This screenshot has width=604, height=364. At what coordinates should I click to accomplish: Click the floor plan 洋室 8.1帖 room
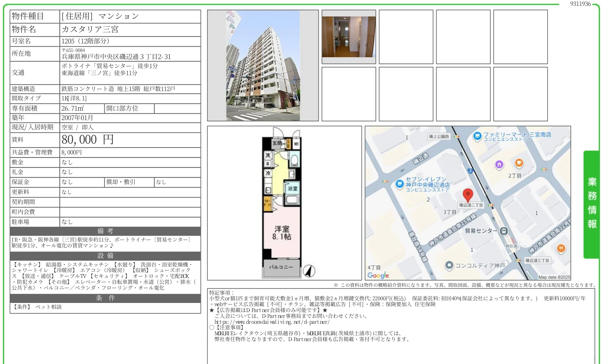tap(282, 233)
